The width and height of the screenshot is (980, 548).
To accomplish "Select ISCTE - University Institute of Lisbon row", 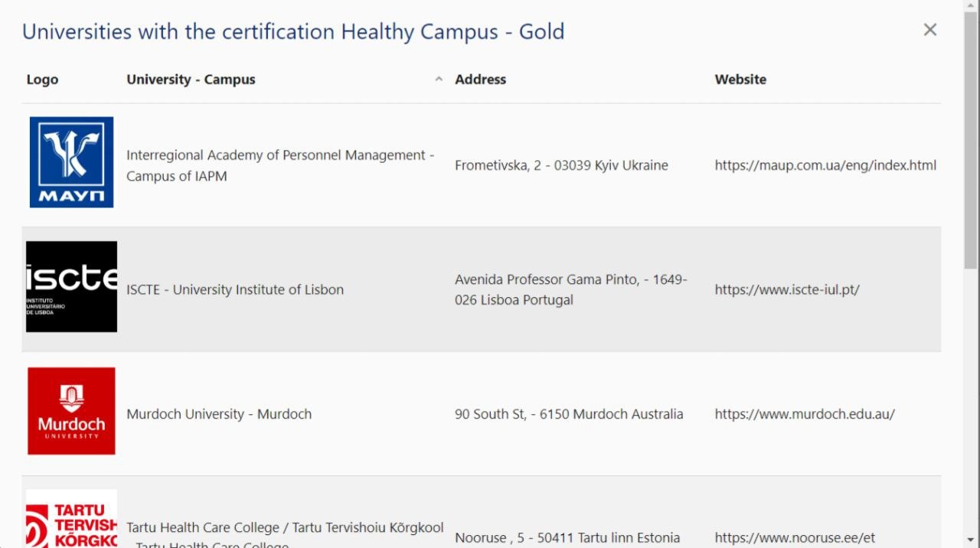I will pos(235,290).
